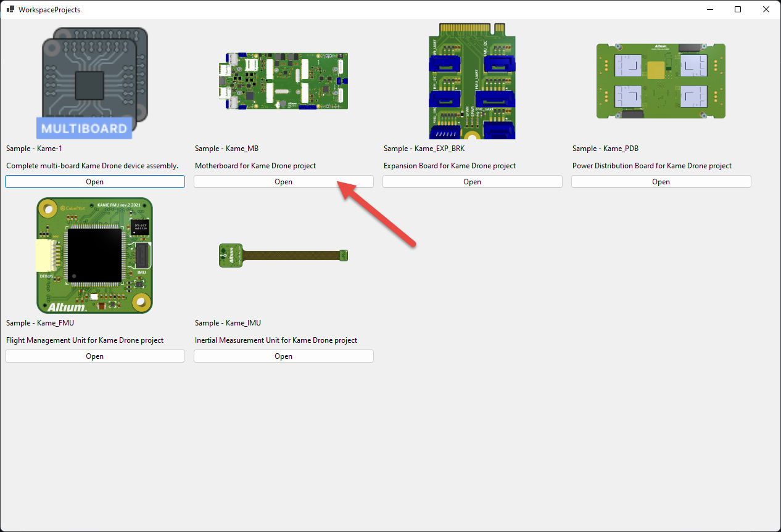Open the Sample - Kame_PDB project
This screenshot has width=781, height=532.
coord(661,181)
